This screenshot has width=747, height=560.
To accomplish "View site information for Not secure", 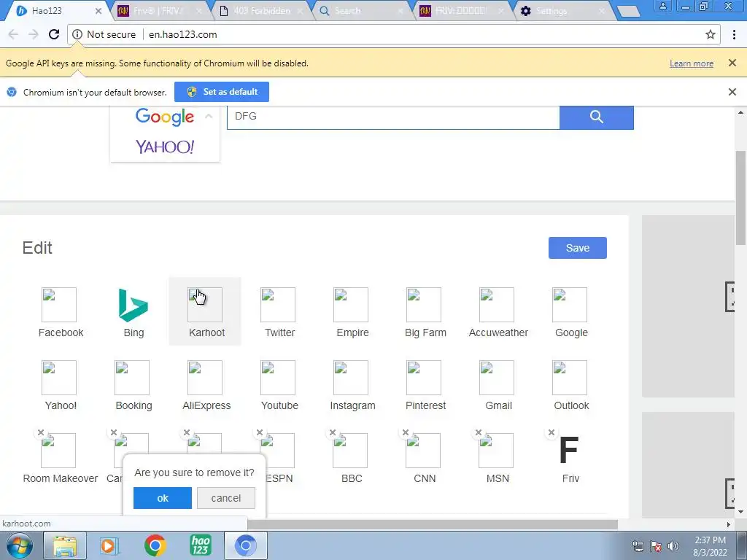I will (104, 34).
